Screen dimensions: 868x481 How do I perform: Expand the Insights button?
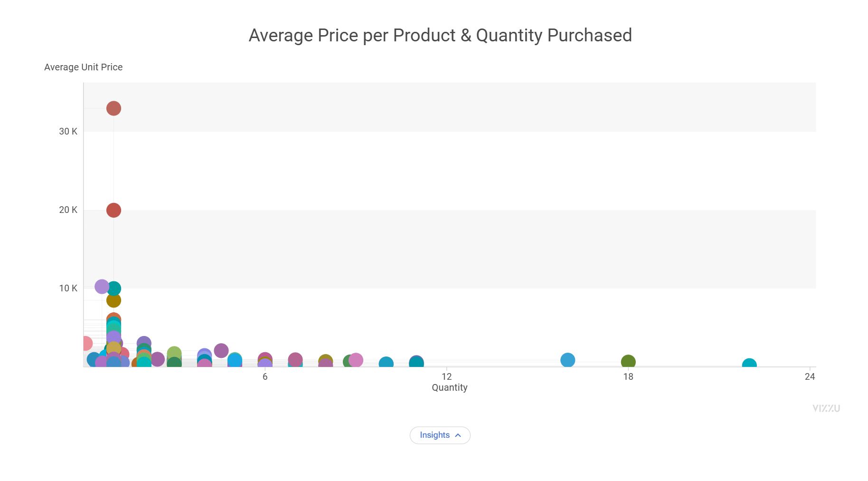tap(440, 435)
